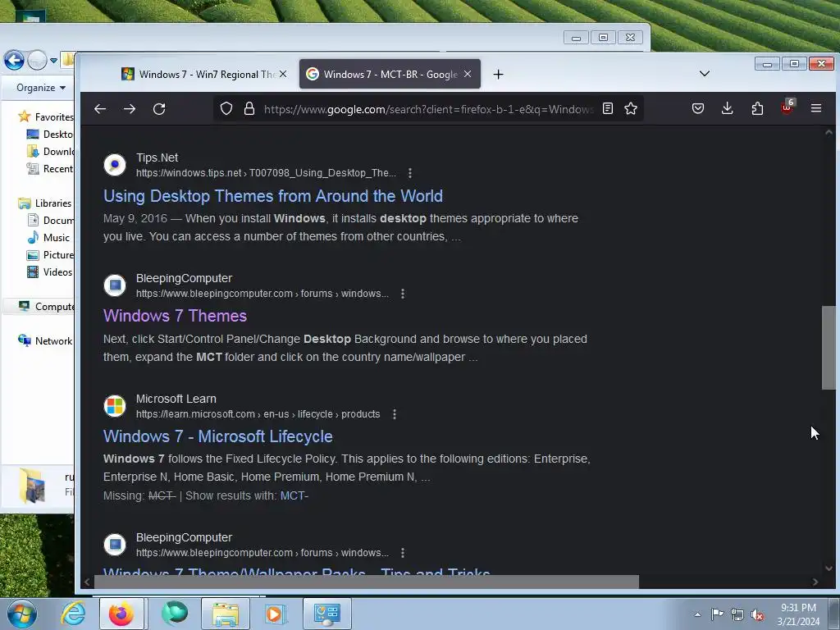Open options for the Microsoft Learn result
840x630 pixels.
[395, 414]
